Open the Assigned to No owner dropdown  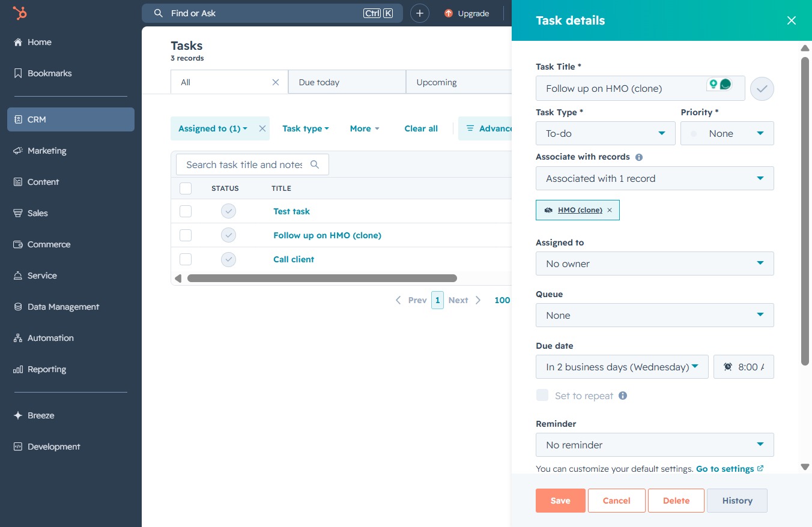pos(655,263)
